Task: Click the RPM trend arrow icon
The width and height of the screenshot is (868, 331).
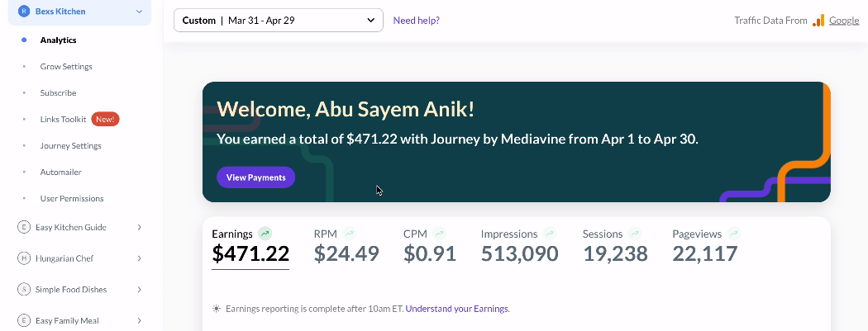Action: pyautogui.click(x=349, y=234)
